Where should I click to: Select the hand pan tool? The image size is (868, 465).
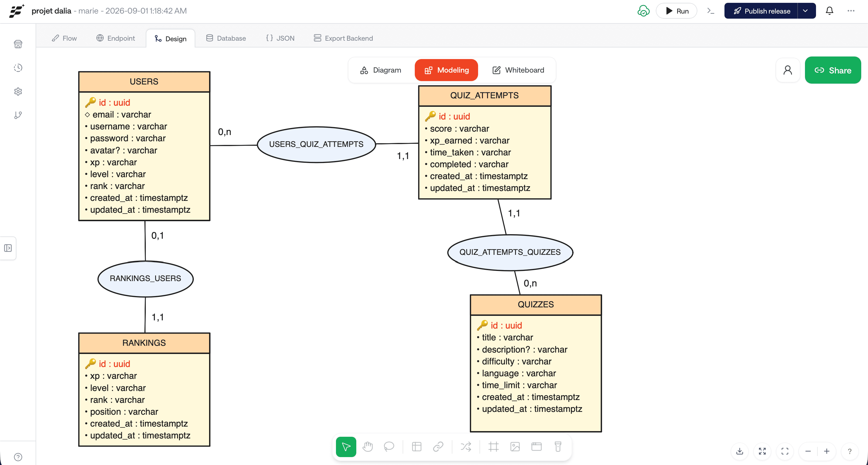(368, 447)
